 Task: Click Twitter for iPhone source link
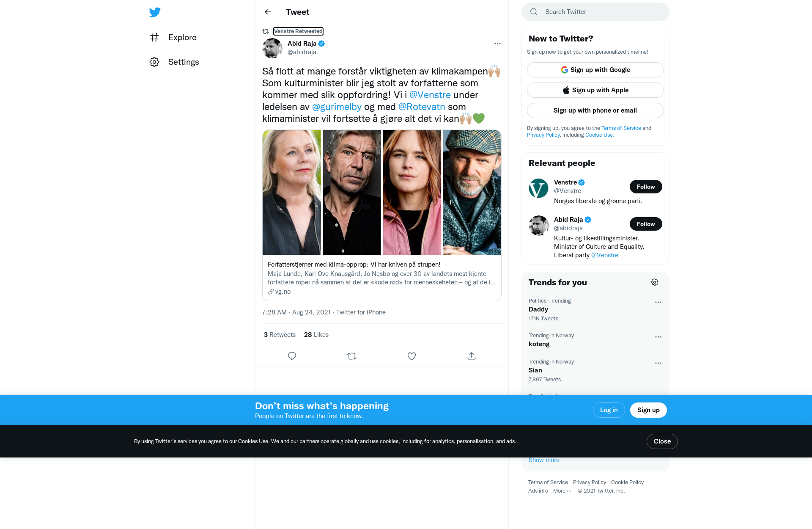point(361,312)
